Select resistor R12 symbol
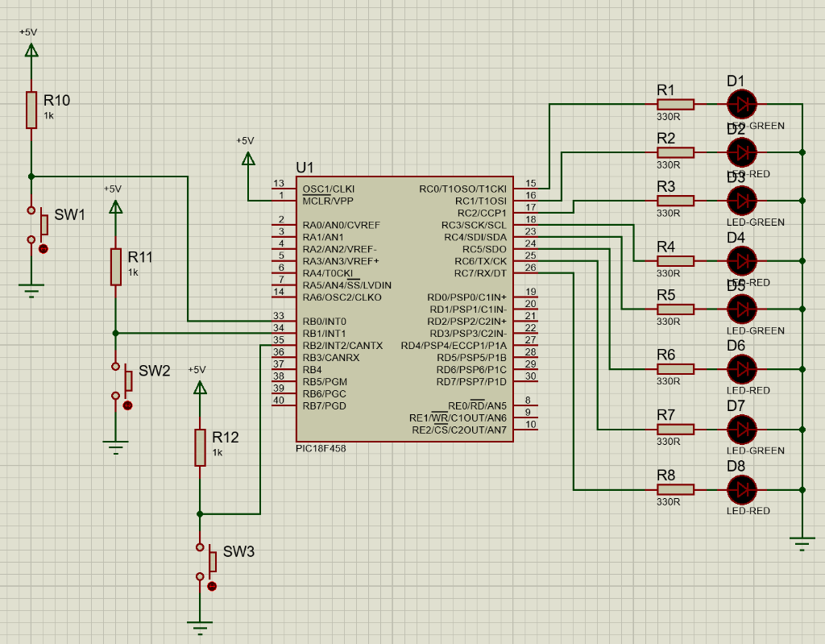The height and width of the screenshot is (644, 825). pos(198,449)
